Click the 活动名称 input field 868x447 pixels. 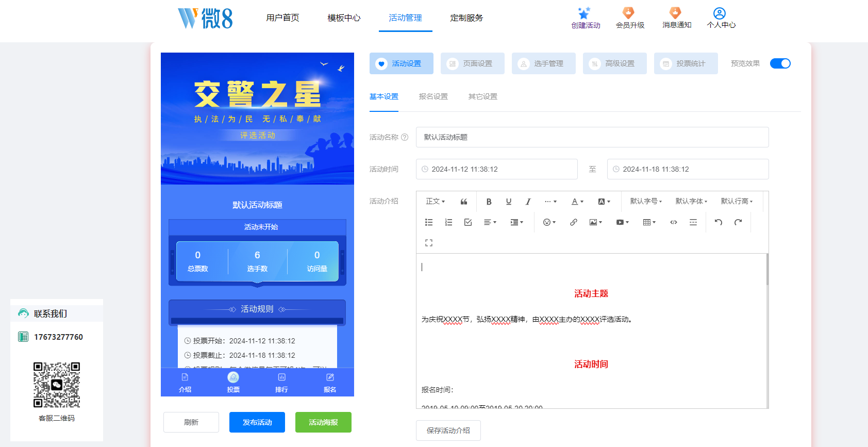[x=592, y=137]
